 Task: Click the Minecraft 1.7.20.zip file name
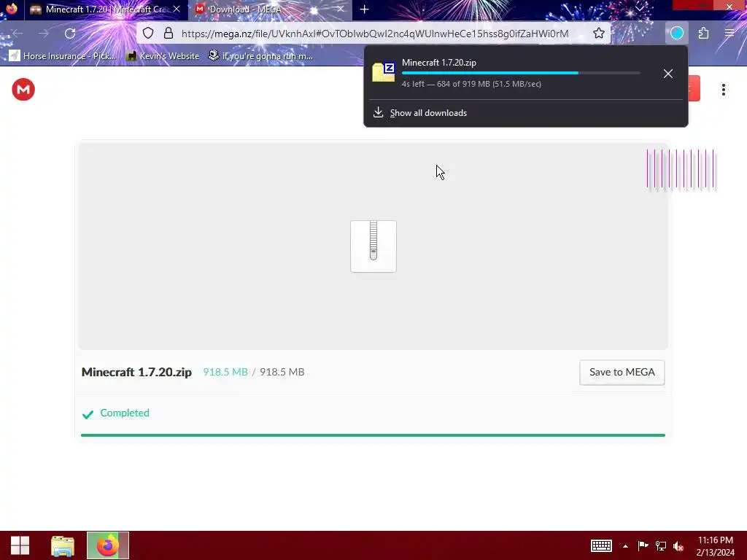tap(136, 373)
